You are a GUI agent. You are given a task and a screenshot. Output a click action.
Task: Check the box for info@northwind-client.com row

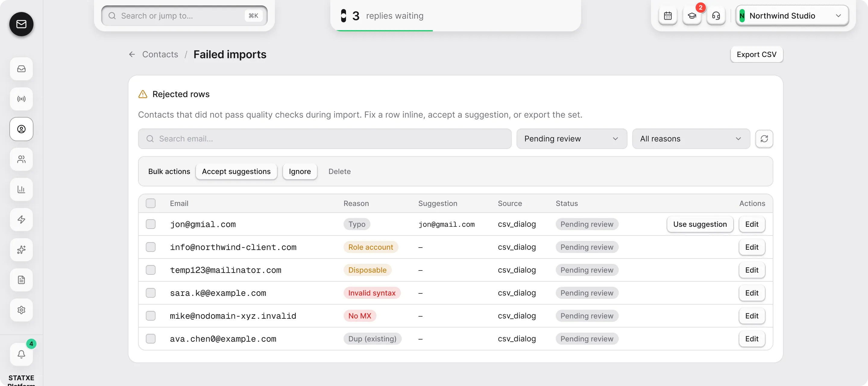151,247
